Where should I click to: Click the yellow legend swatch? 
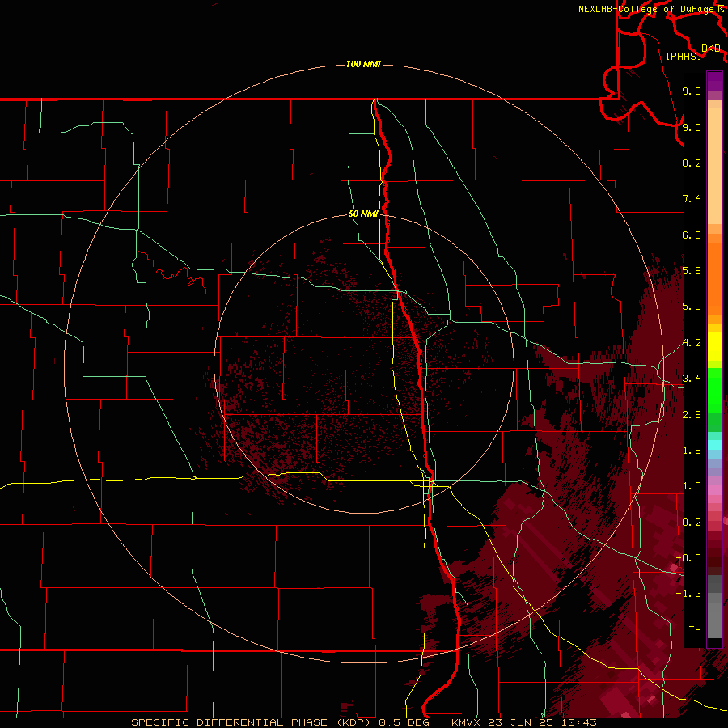[714, 346]
